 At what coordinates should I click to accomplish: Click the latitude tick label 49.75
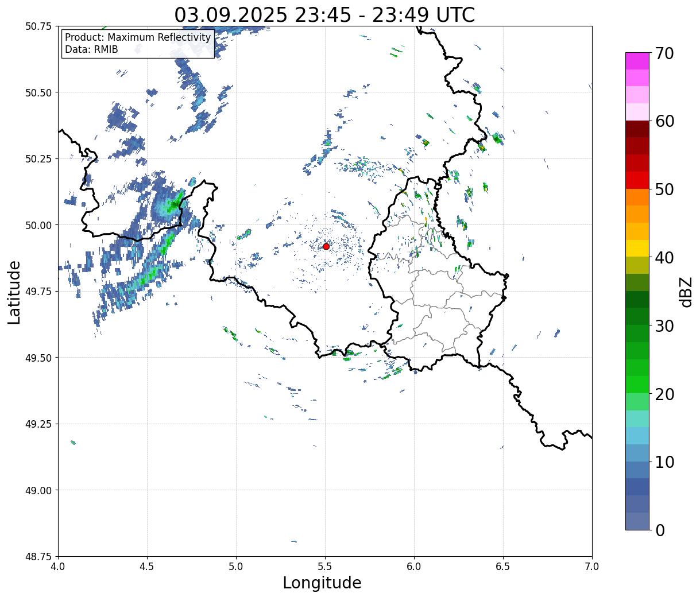pyautogui.click(x=38, y=292)
